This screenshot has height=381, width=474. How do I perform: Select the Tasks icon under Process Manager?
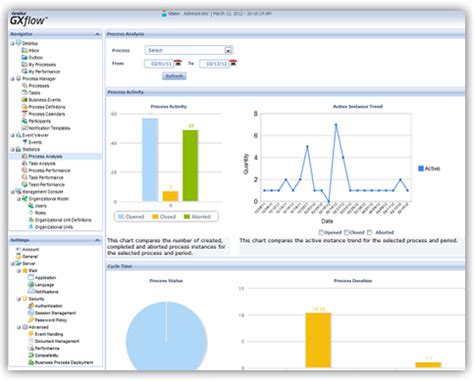[x=24, y=93]
